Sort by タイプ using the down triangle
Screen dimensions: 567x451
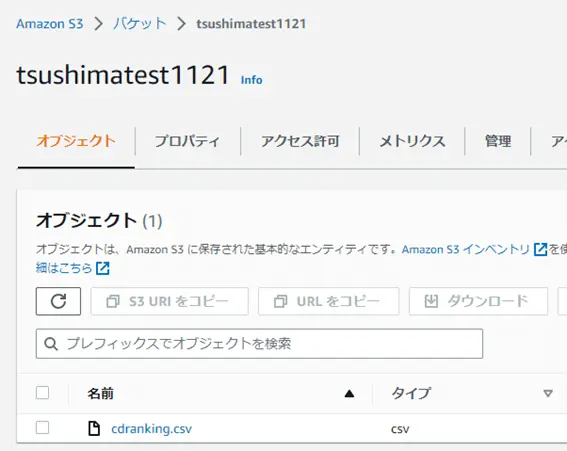pyautogui.click(x=548, y=393)
